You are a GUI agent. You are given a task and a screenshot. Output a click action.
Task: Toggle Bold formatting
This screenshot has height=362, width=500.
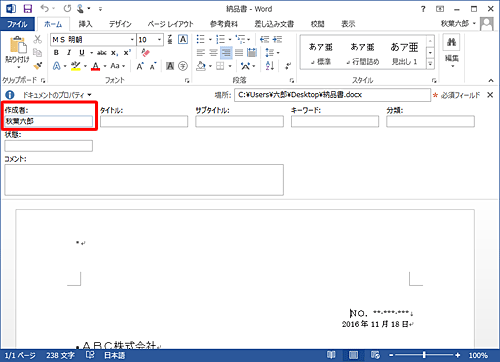56,53
